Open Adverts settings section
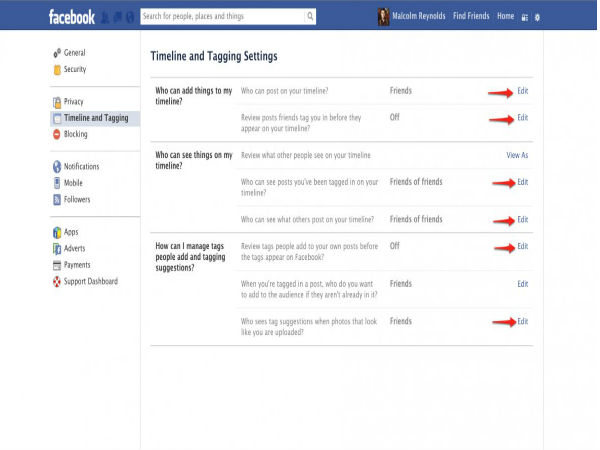This screenshot has width=600, height=450. [x=75, y=248]
